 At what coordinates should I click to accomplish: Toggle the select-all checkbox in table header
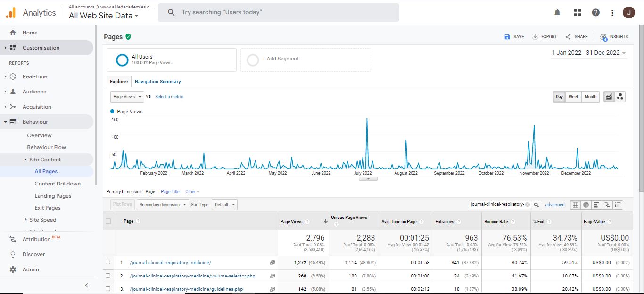(x=108, y=221)
